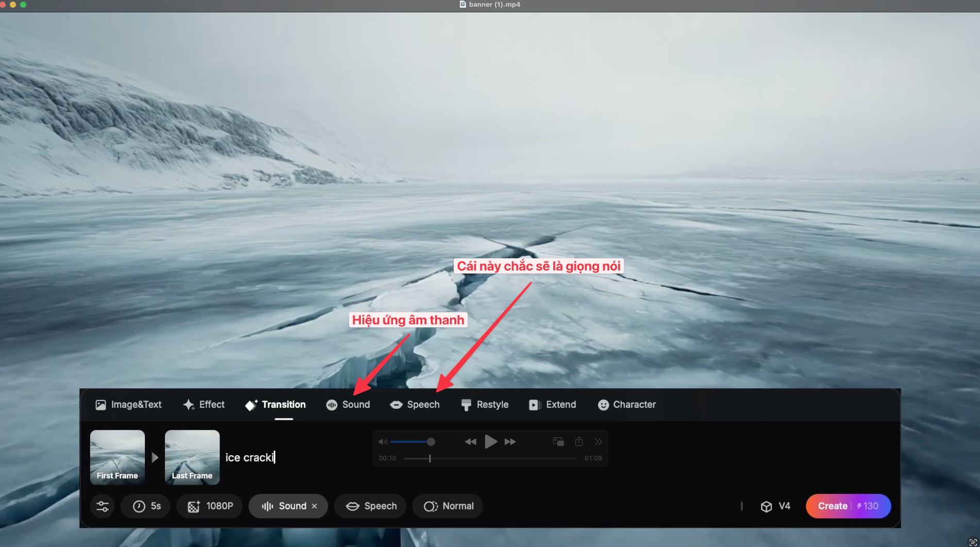Toggle the Sound pill option

click(x=284, y=506)
